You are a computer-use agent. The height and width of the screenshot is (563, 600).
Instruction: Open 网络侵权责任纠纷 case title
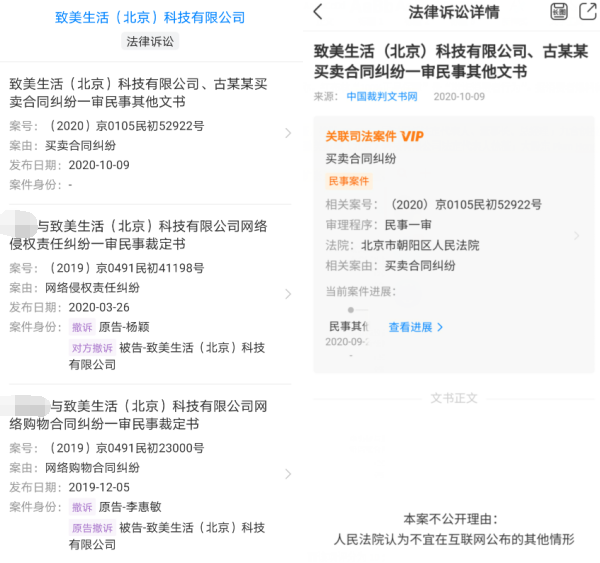pyautogui.click(x=138, y=235)
